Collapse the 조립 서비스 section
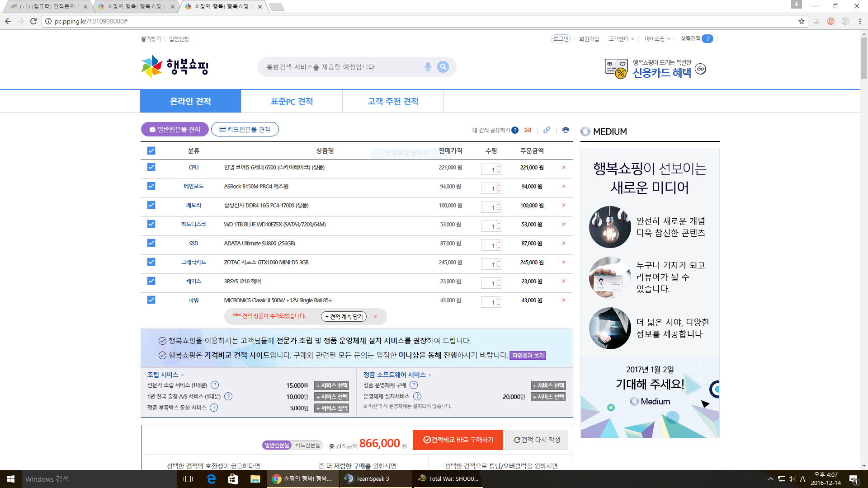 [165, 375]
